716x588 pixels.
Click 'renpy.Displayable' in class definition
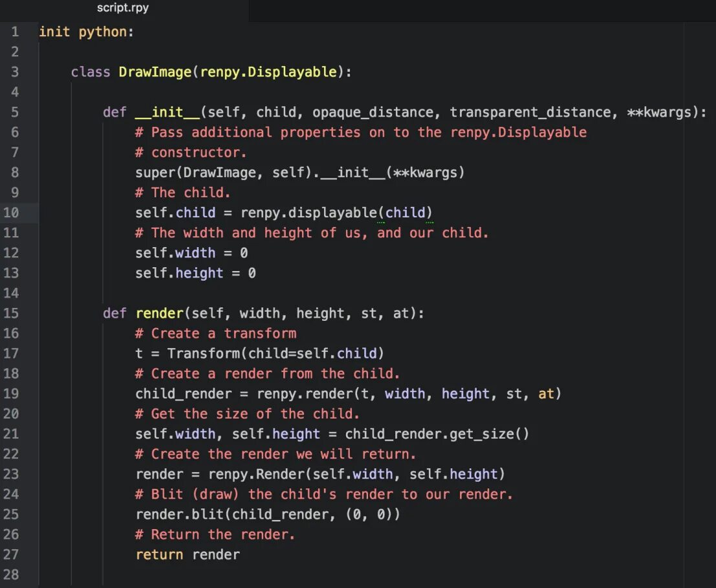[268, 72]
